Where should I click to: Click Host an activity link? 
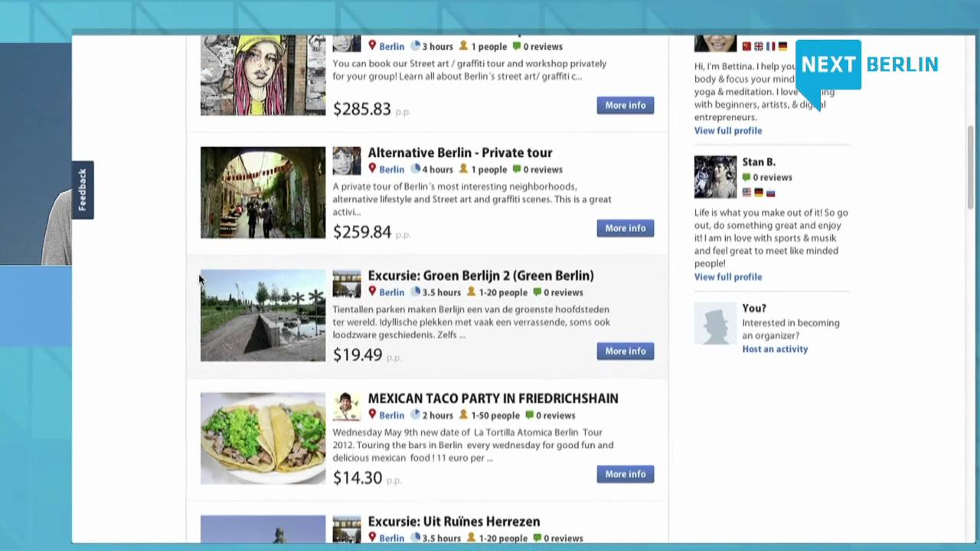point(775,349)
